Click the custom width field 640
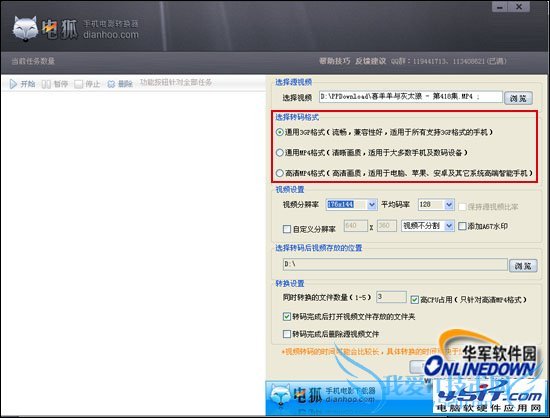Screen dimensions: 550x418 click(x=356, y=226)
